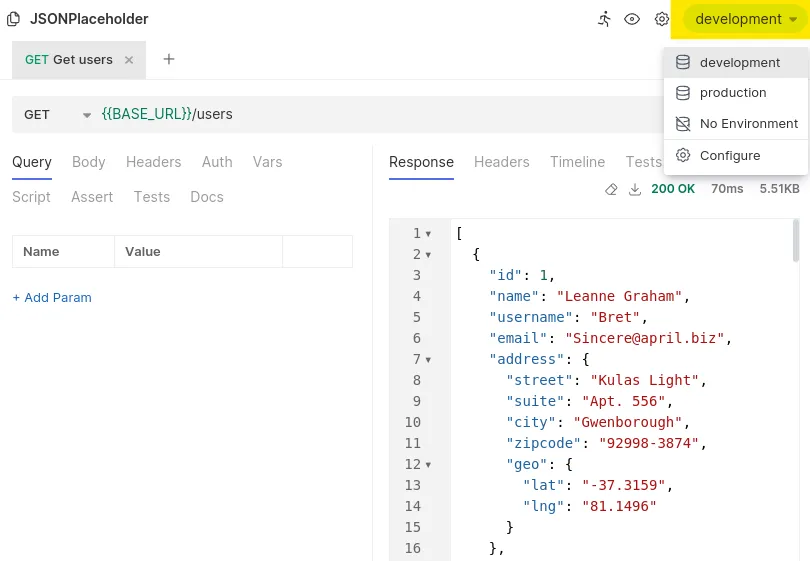Click the eye icon for variables

tap(632, 19)
